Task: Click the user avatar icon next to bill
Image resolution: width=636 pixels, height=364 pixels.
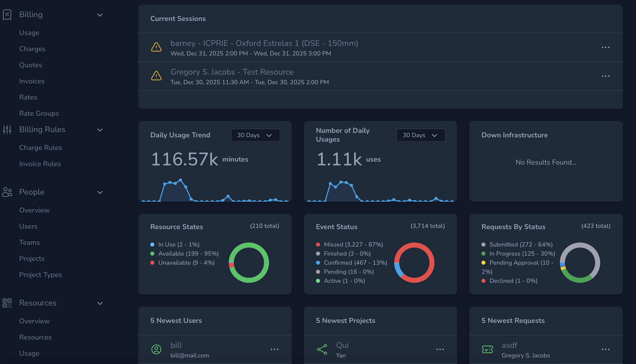Action: [156, 349]
